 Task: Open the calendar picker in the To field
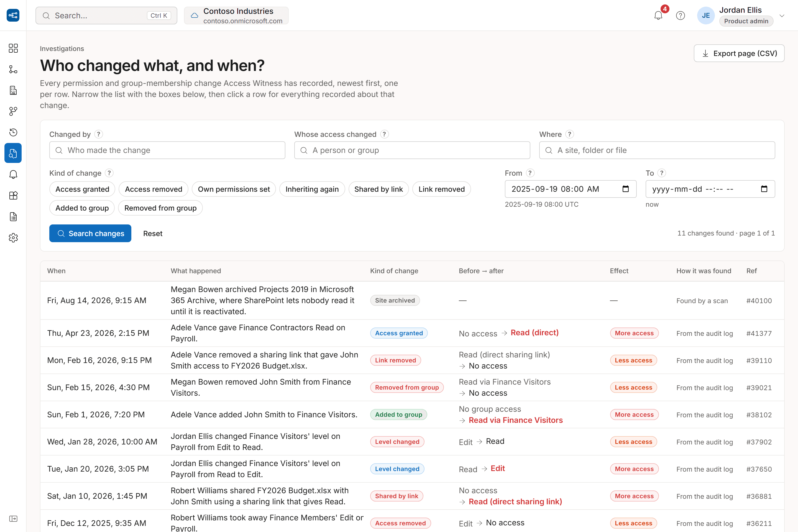tap(764, 189)
